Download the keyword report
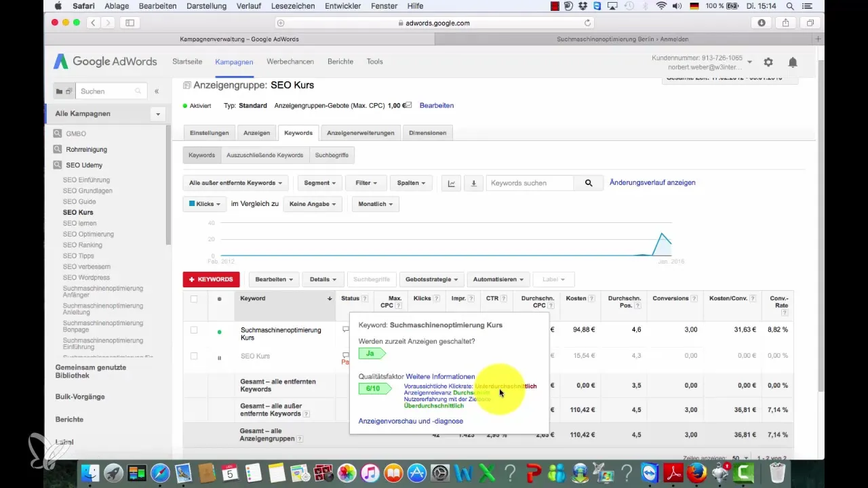868x488 pixels. pos(473,183)
